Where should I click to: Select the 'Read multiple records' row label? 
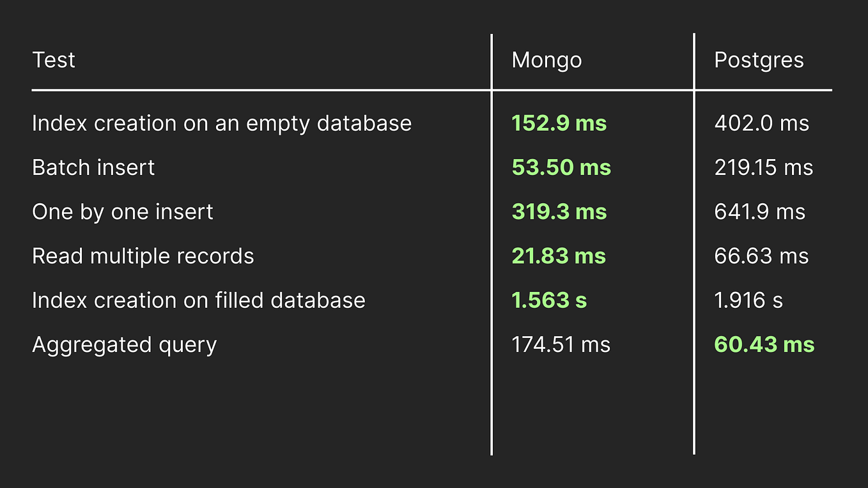[x=143, y=256]
